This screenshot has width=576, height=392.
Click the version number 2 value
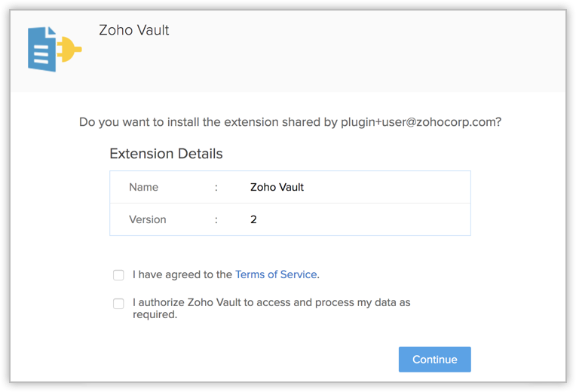(x=253, y=219)
